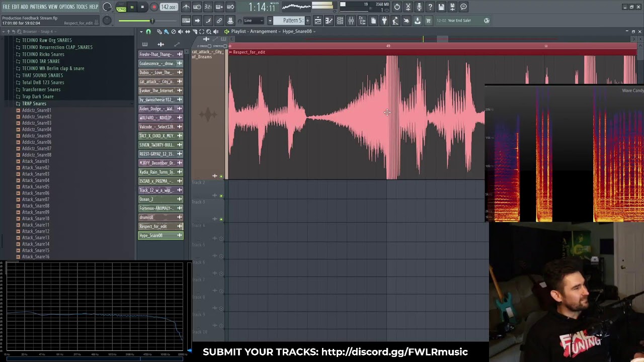Open the mixer view

[351, 21]
